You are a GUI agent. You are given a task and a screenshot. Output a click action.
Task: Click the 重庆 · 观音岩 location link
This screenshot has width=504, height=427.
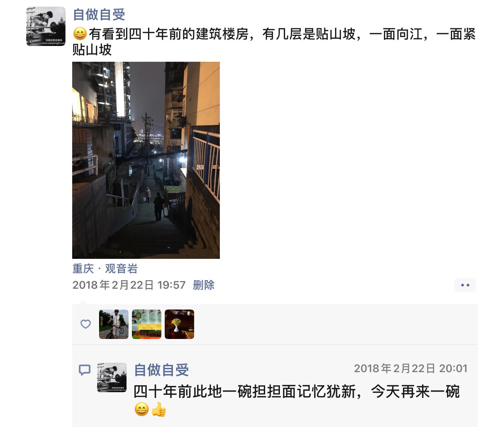[x=105, y=269]
